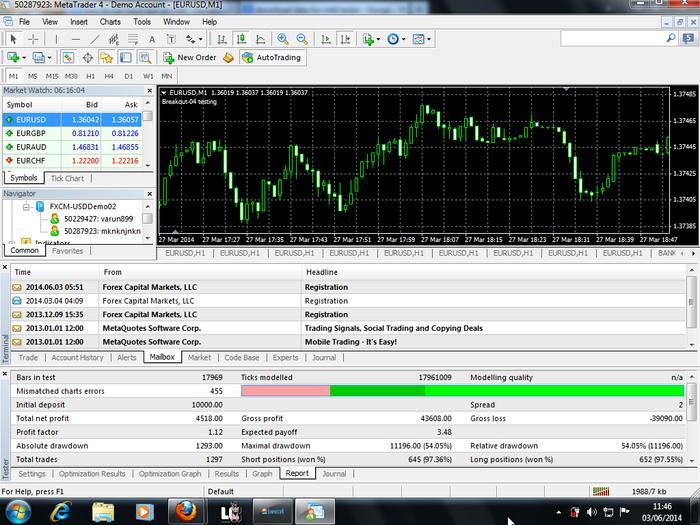Screen dimensions: 700x525
Task: Switch chart to bar chart mode
Action: tap(222, 39)
